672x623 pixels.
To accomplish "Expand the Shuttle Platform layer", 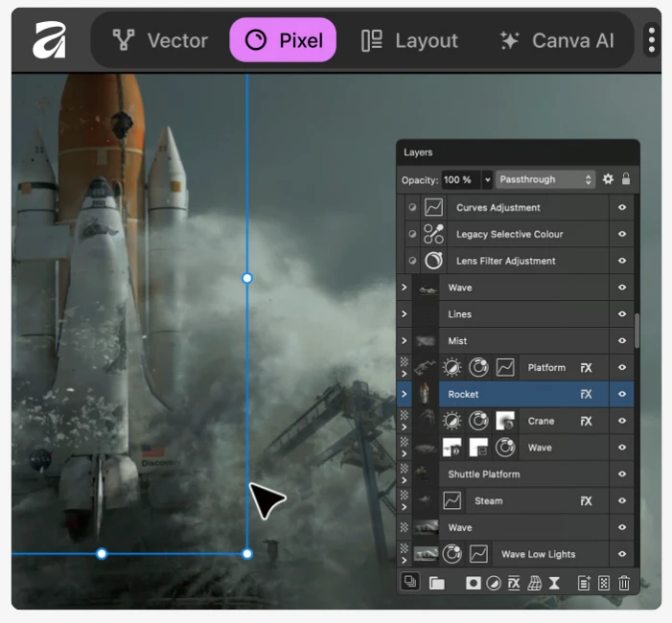I will [x=405, y=480].
